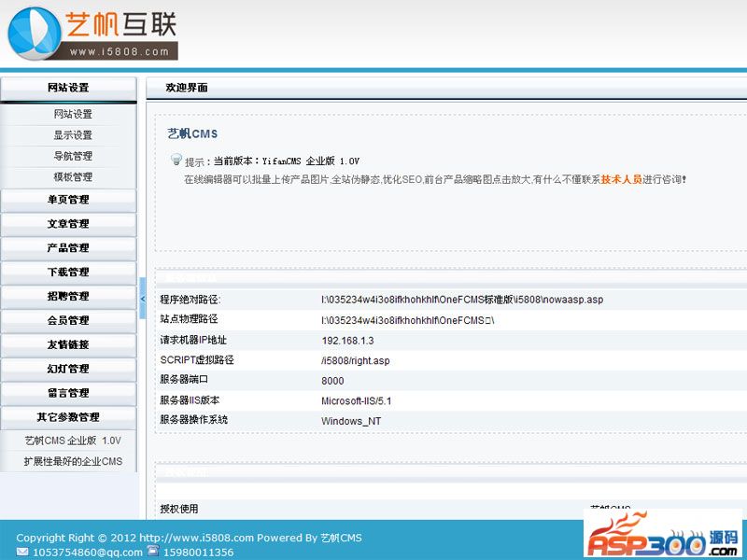Expand the 网站设置 menu header

click(68, 88)
